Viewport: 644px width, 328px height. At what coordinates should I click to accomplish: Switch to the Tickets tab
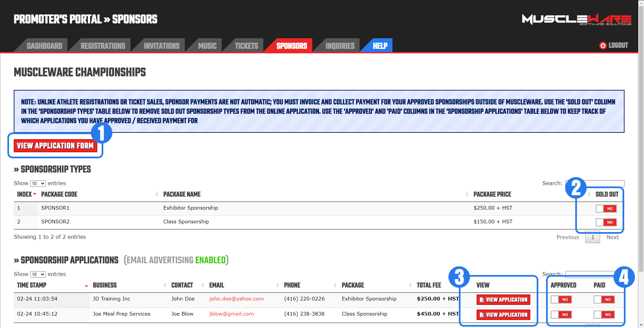[246, 46]
